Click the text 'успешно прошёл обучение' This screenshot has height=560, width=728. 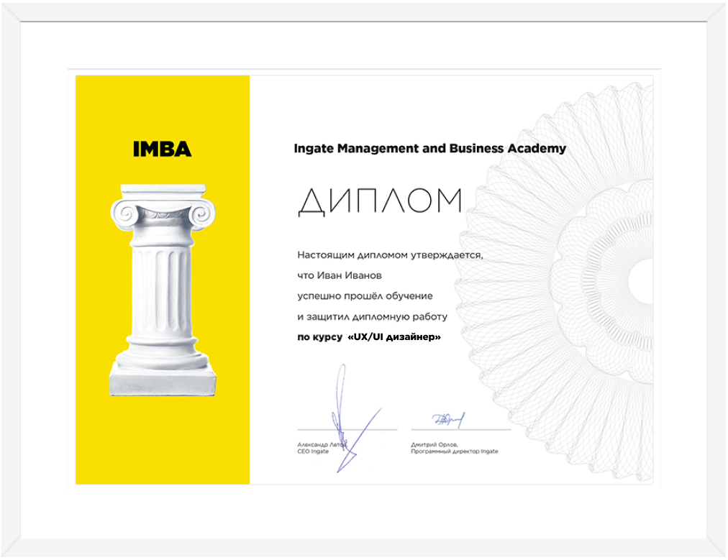click(365, 296)
